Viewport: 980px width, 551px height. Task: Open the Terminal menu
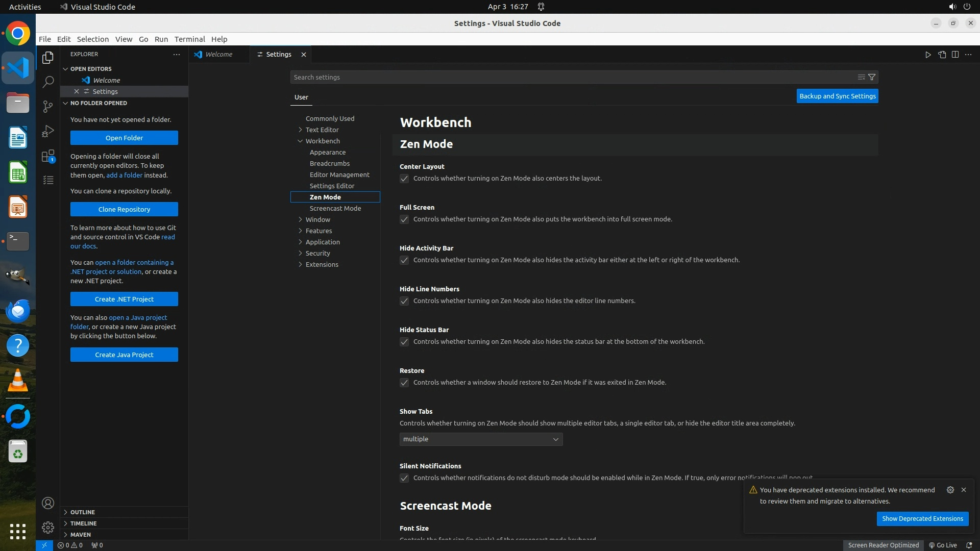pyautogui.click(x=189, y=39)
